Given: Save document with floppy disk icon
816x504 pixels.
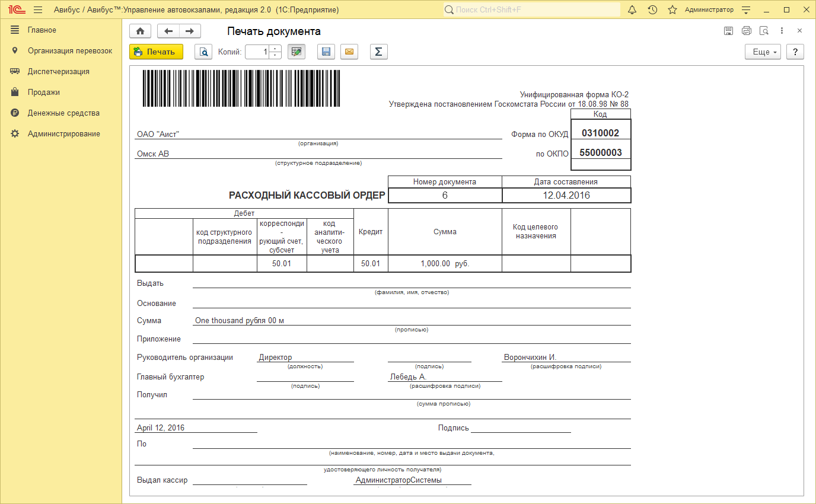Looking at the screenshot, I should [326, 52].
